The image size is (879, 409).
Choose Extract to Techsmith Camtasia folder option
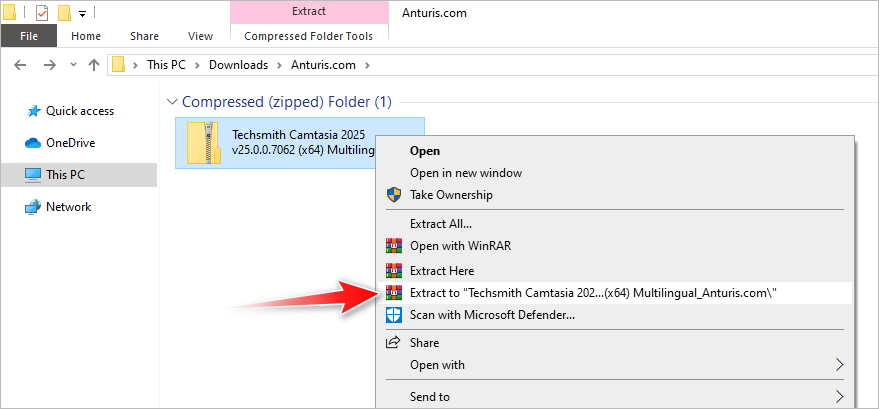[593, 292]
